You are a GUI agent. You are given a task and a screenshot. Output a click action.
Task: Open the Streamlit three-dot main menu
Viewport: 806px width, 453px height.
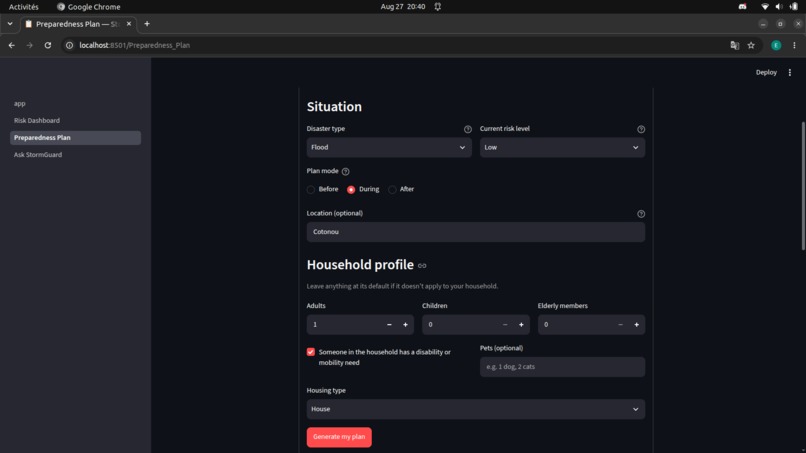coord(790,73)
